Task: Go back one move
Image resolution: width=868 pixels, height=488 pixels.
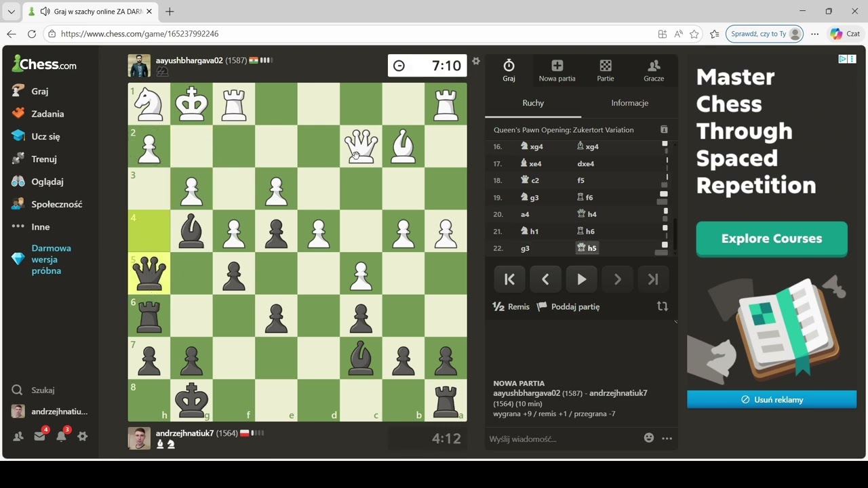Action: [545, 279]
